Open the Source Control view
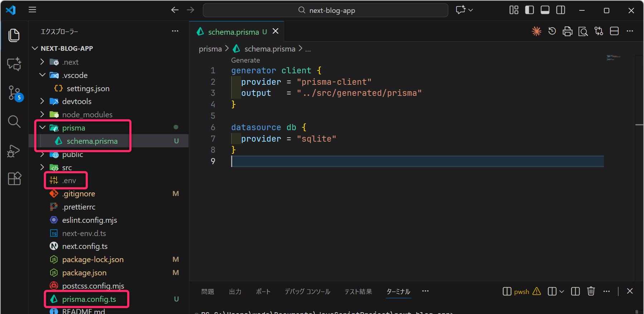This screenshot has width=644, height=314. click(14, 93)
